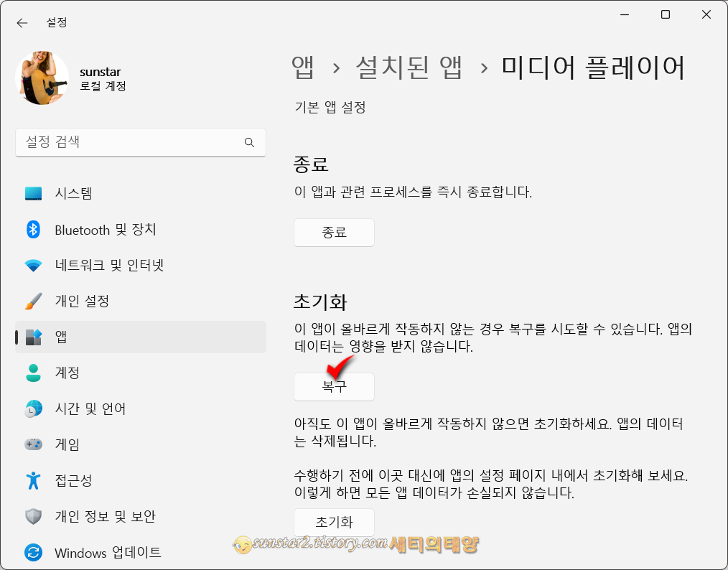The width and height of the screenshot is (728, 570).
Task: Open 개인 정보 및 보안 settings
Action: click(106, 516)
